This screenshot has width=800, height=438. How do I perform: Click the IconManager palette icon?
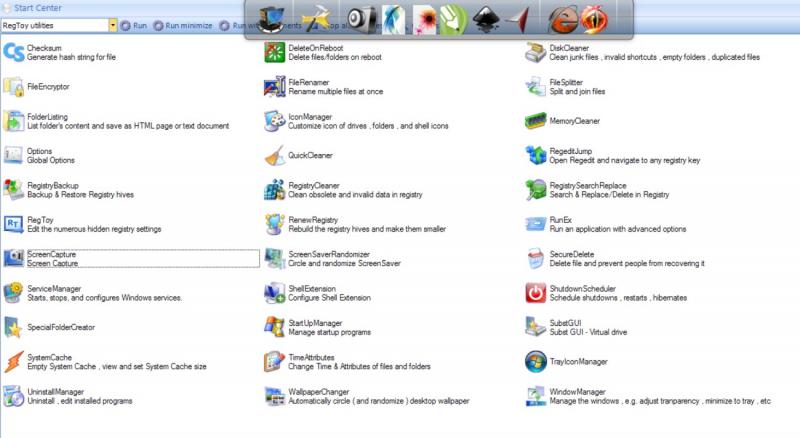274,121
